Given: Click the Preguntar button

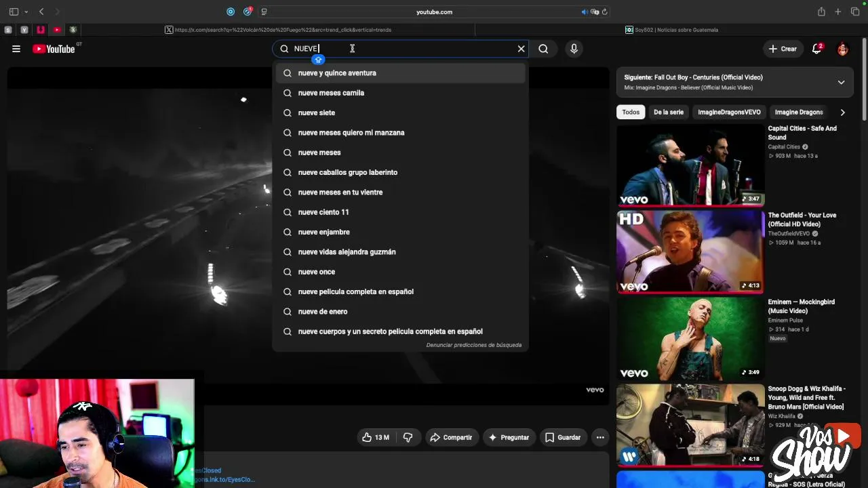Looking at the screenshot, I should [509, 438].
